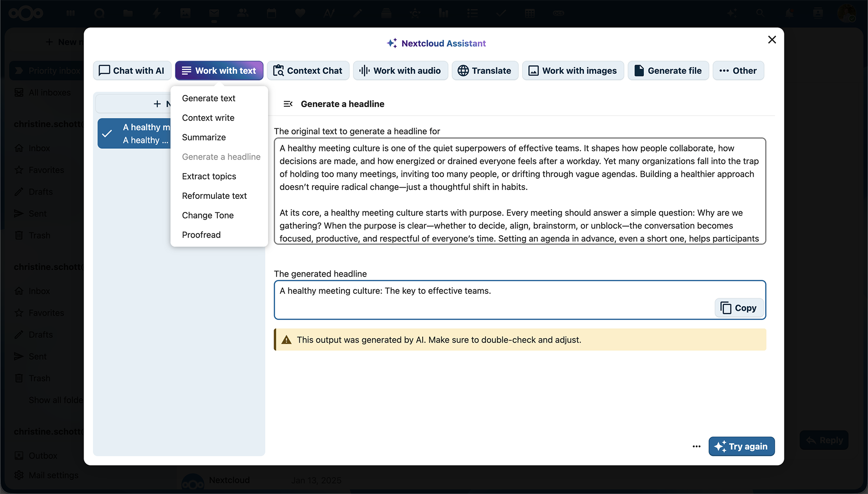Click the Copy icon in headline output
The height and width of the screenshot is (494, 868).
pos(726,308)
